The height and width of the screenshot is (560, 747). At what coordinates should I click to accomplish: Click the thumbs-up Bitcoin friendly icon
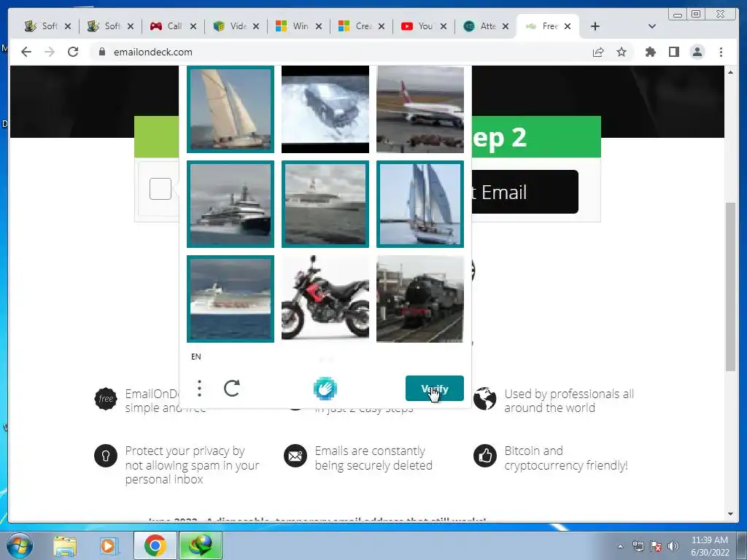(485, 456)
